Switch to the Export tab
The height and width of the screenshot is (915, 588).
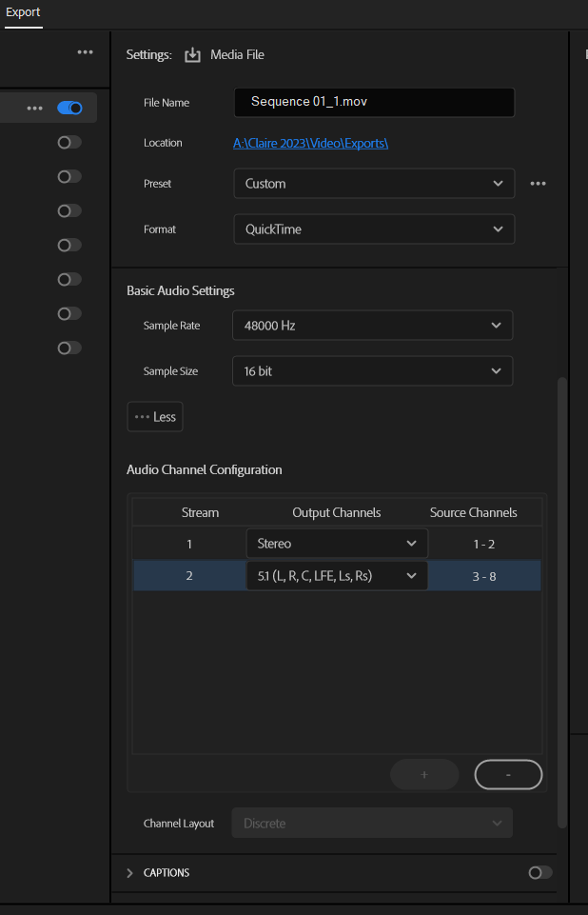23,12
